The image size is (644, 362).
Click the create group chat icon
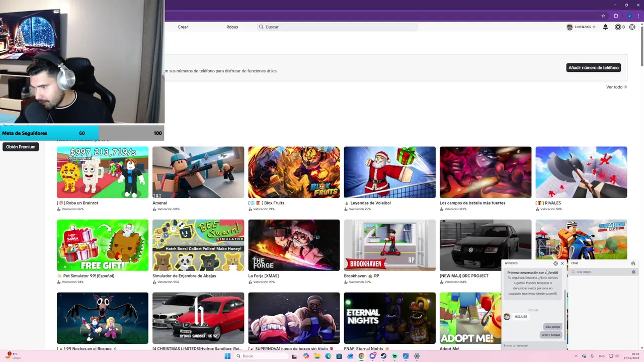click(633, 263)
